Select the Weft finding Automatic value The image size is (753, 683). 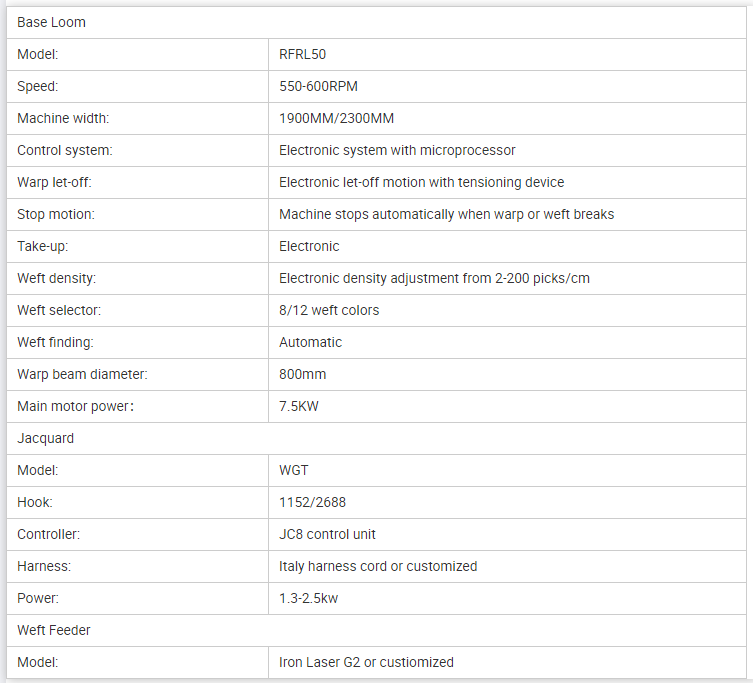310,342
